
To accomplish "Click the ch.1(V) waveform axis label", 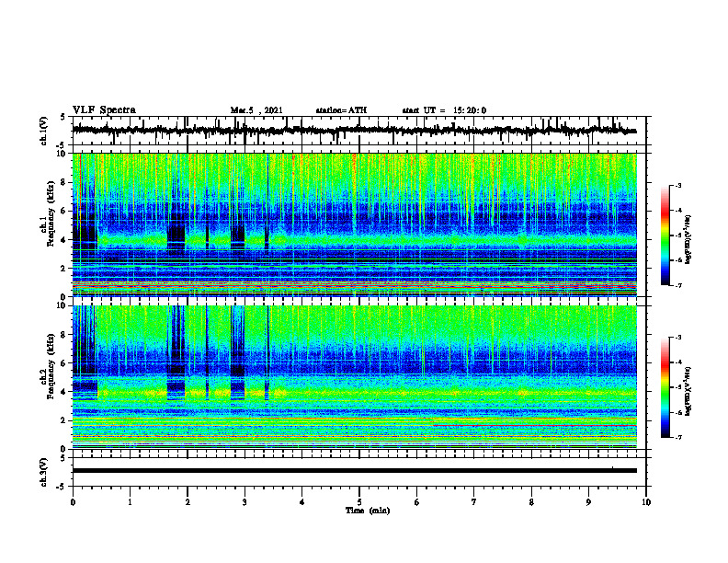I will point(43,131).
